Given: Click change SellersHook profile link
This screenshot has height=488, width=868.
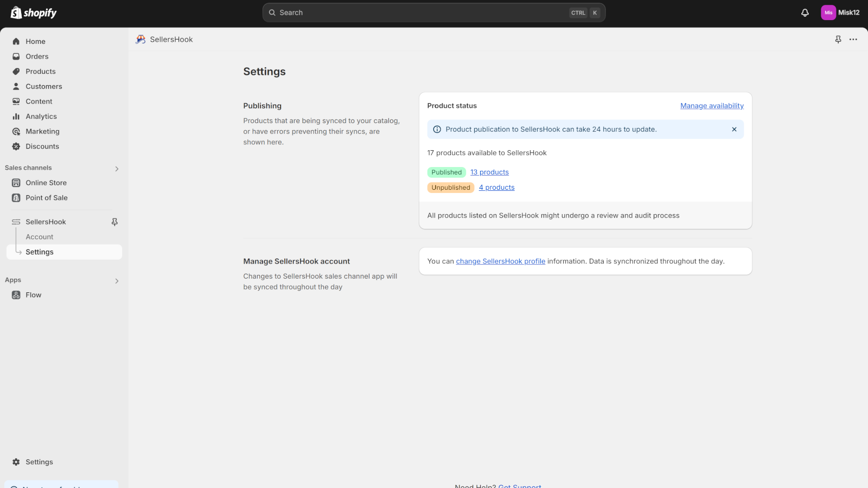Looking at the screenshot, I should point(500,261).
